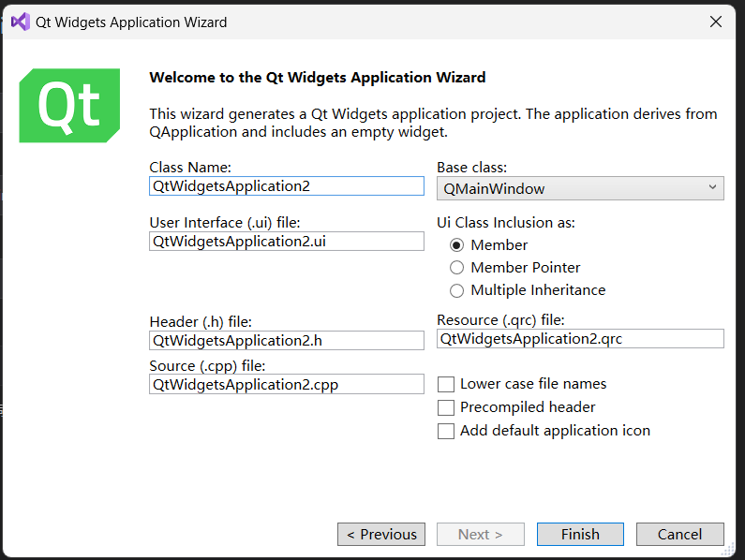This screenshot has width=745, height=560.
Task: Cancel the wizard dialog
Action: pyautogui.click(x=680, y=535)
